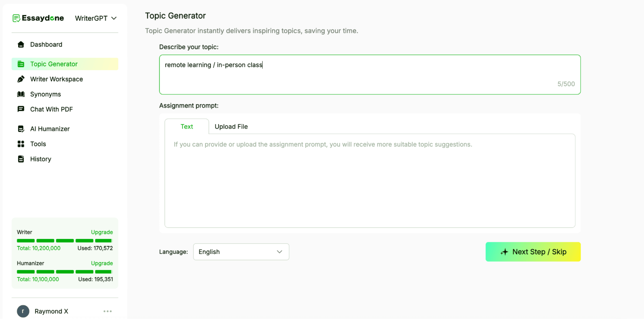Expand the WriterGPT dropdown
This screenshot has height=319, width=644.
96,18
